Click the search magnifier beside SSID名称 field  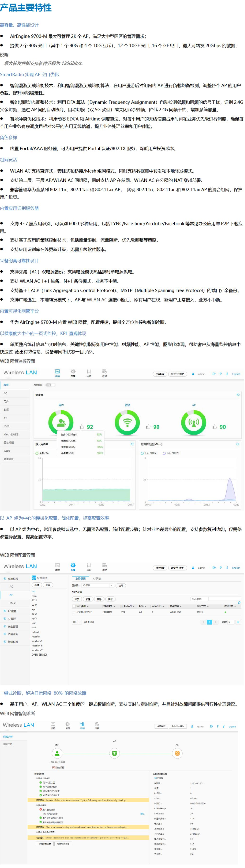coord(239,603)
